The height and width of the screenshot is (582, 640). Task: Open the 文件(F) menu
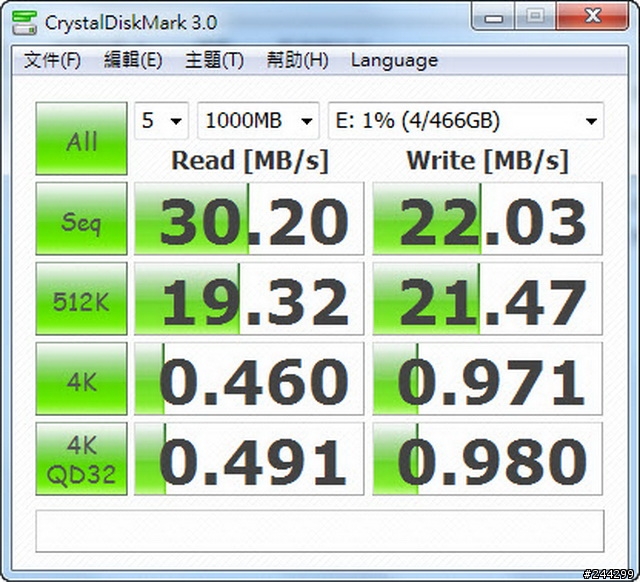point(52,60)
